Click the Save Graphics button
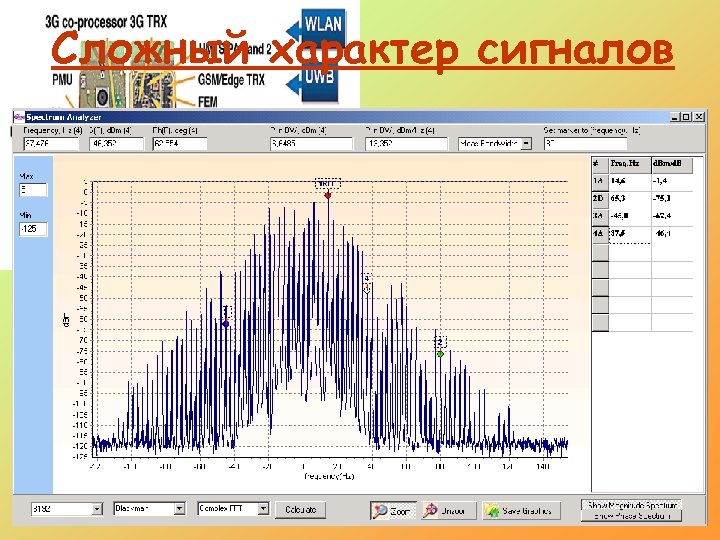This screenshot has width=720, height=540. coord(522,511)
